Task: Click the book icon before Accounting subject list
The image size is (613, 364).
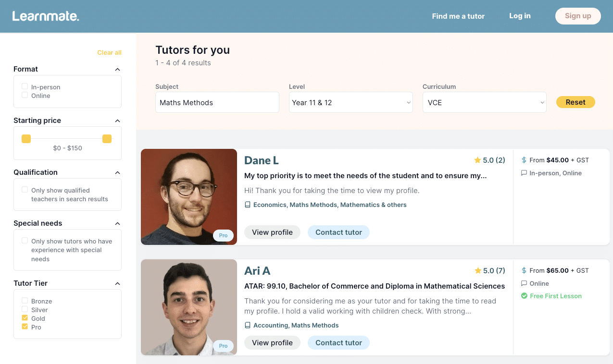Action: (x=248, y=325)
